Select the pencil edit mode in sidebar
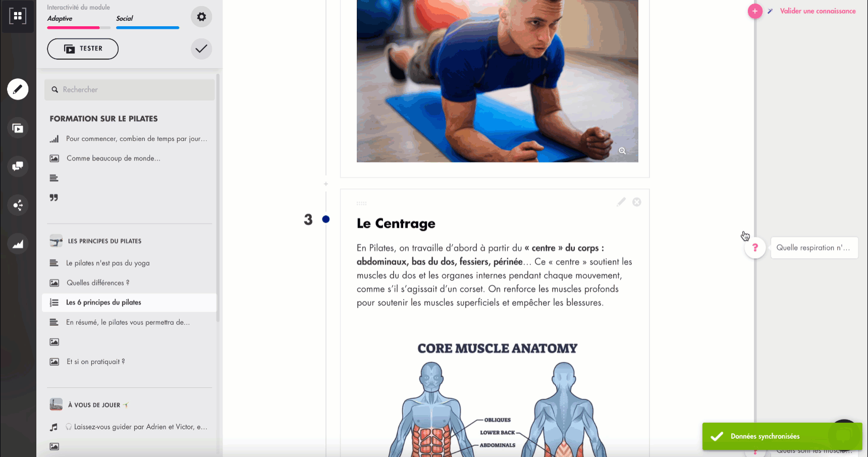The height and width of the screenshot is (457, 868). click(x=18, y=89)
